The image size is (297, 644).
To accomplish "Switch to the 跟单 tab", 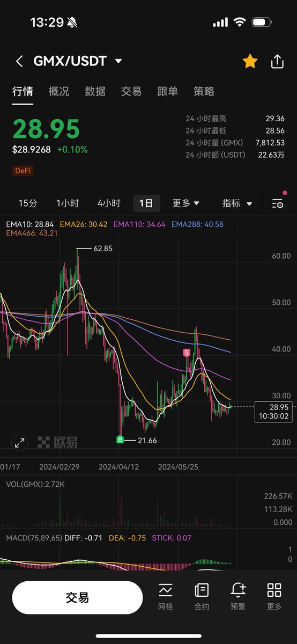I will pos(167,92).
